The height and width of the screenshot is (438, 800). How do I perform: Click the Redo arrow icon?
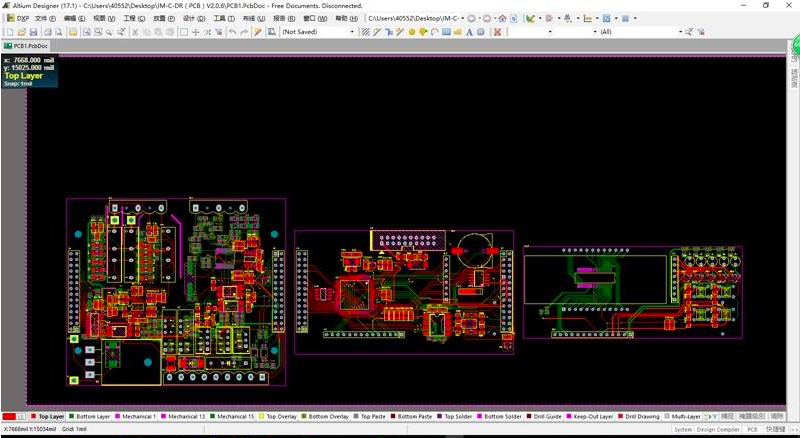pyautogui.click(x=244, y=32)
